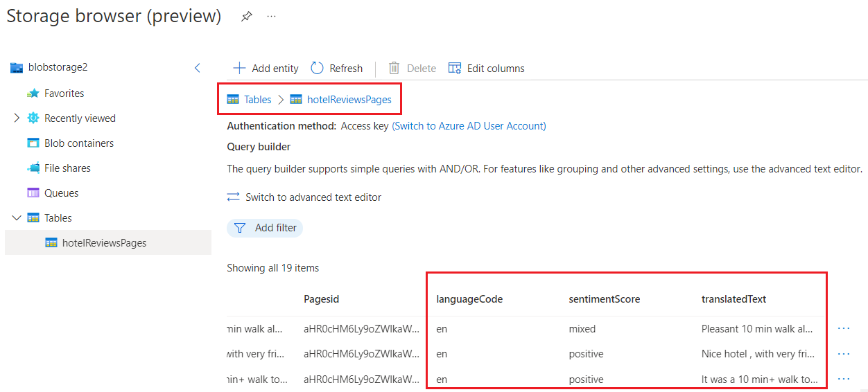This screenshot has width=868, height=392.
Task: Collapse the Tables tree node
Action: (17, 218)
